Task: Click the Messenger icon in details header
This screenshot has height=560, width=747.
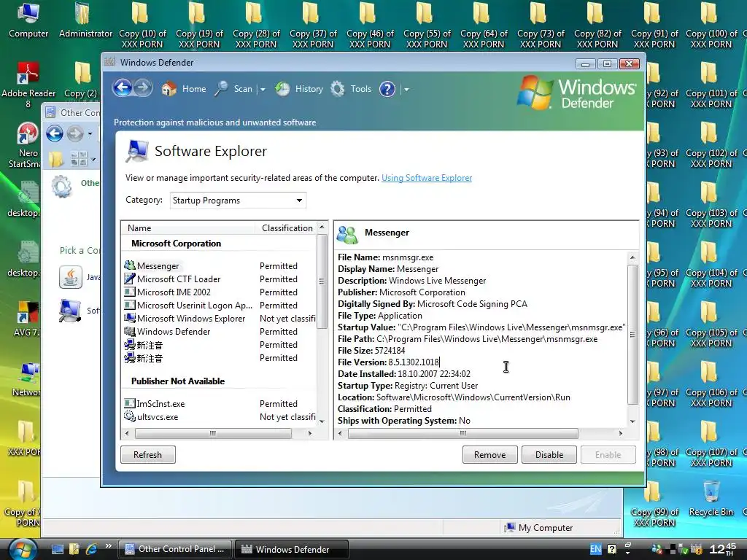Action: 347,234
